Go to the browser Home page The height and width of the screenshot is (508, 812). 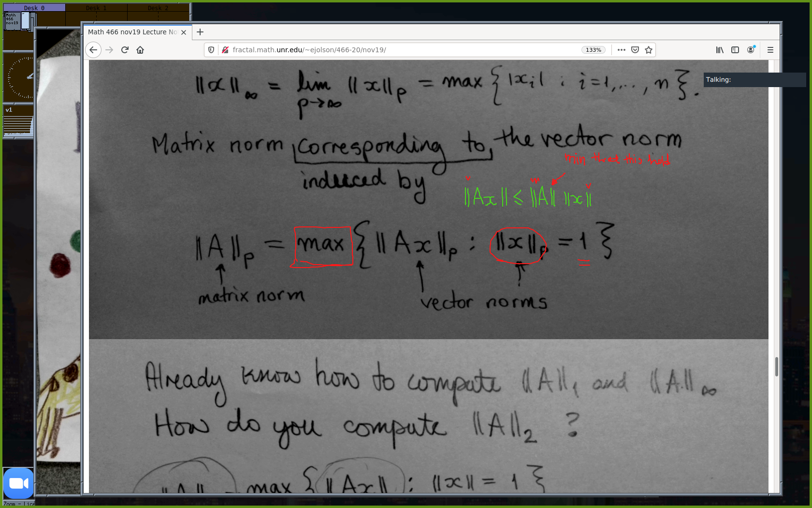(140, 50)
